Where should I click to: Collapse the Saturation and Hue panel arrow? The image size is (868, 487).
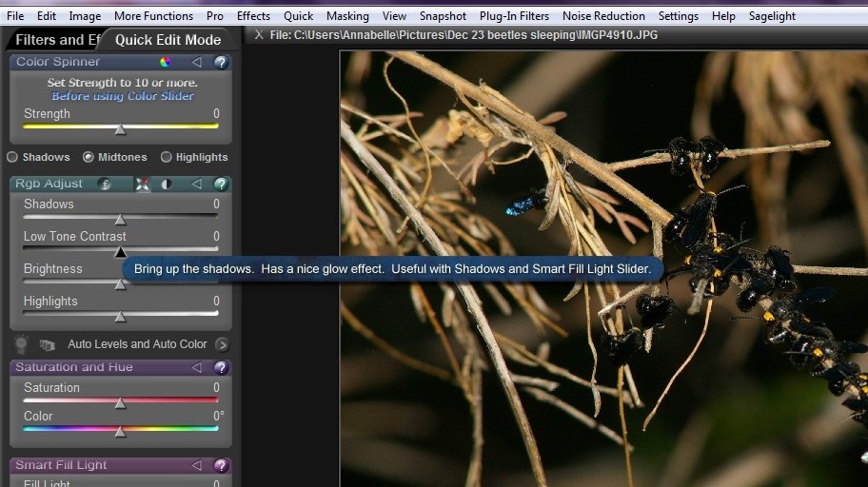pyautogui.click(x=197, y=368)
